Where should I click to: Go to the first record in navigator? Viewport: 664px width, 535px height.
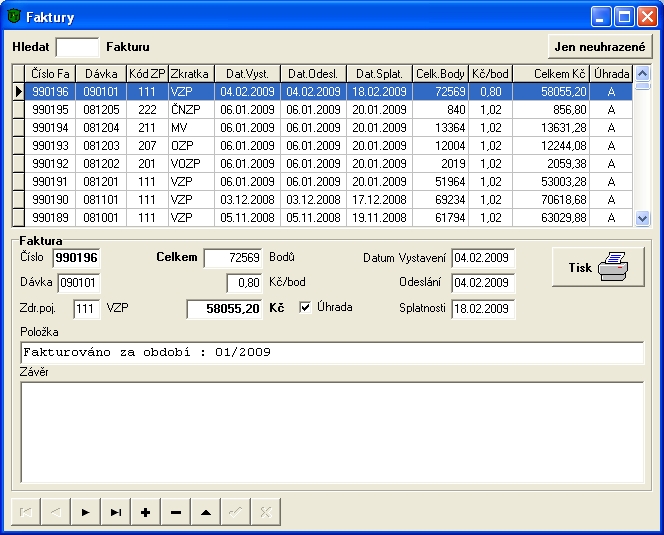pos(26,512)
